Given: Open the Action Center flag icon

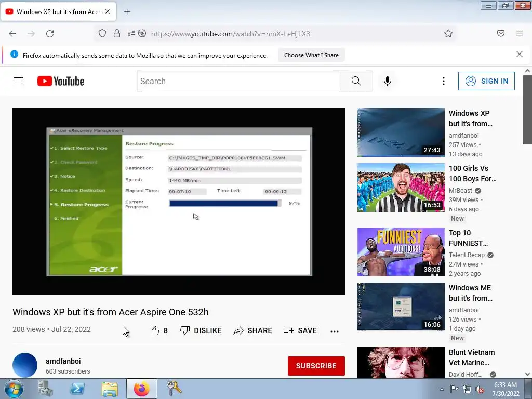Looking at the screenshot, I should pos(454,389).
